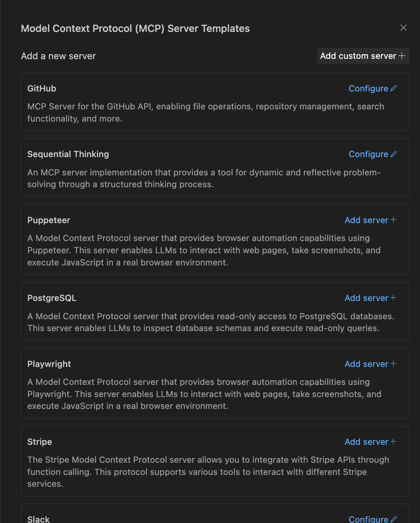Viewport: 420px width, 523px height.
Task: Configure the Sequential Thinking server
Action: click(368, 154)
